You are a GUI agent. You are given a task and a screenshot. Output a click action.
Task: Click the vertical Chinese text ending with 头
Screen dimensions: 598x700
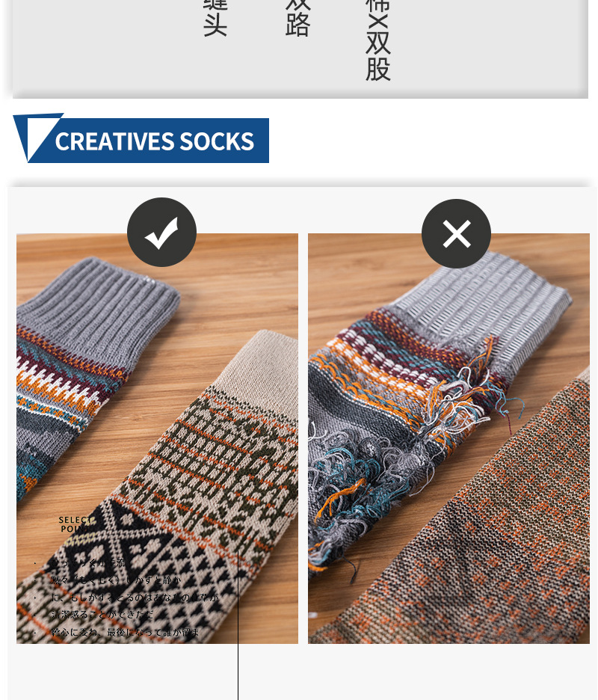click(x=215, y=18)
